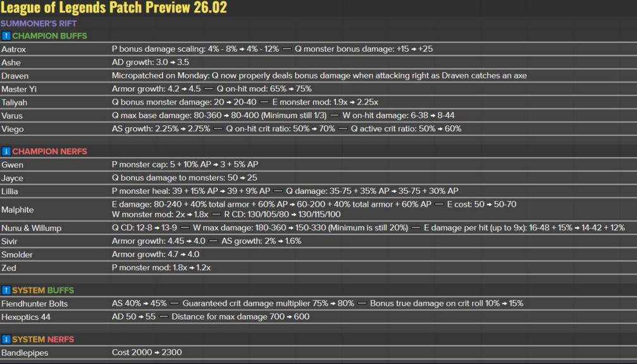Click Zed's P monster mod change text
The width and height of the screenshot is (637, 364).
coord(161,267)
